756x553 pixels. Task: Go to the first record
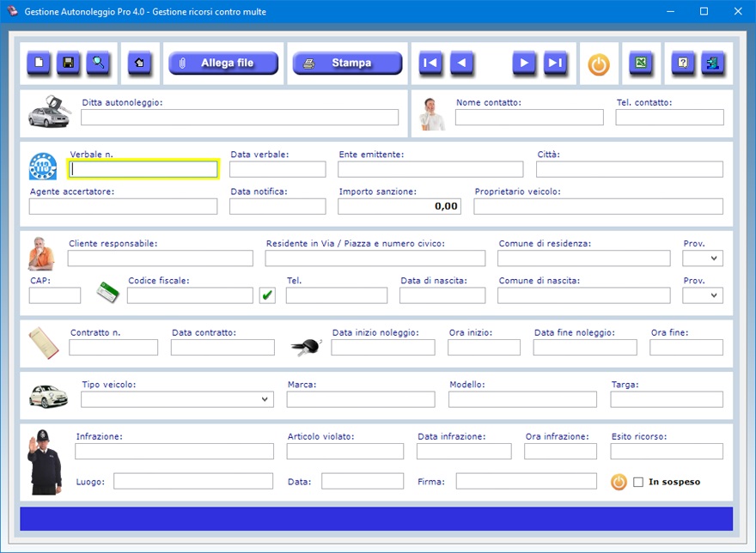coord(430,63)
